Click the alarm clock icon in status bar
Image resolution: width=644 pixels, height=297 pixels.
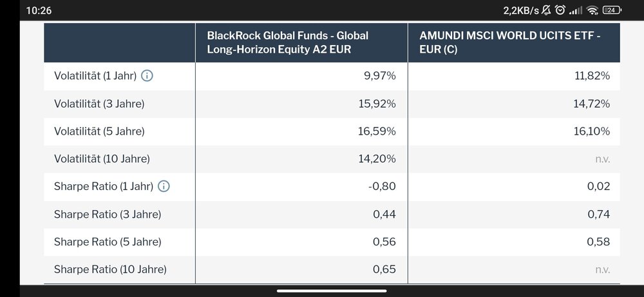(560, 10)
